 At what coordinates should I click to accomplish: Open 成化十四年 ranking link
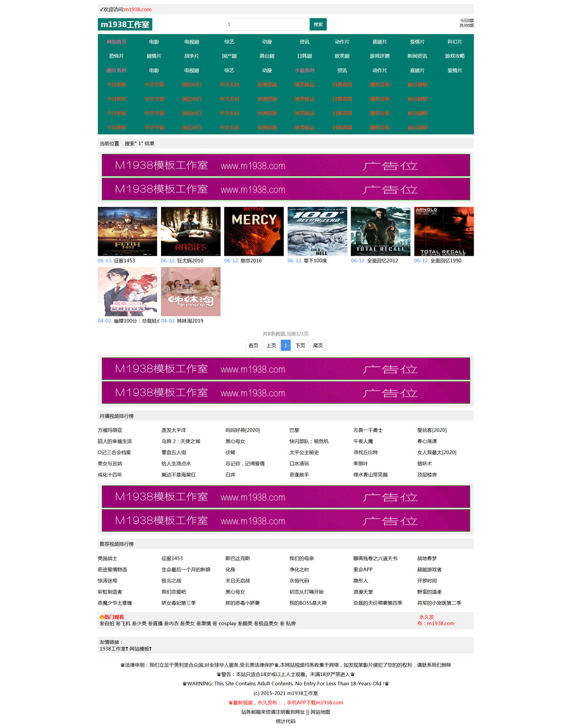pyautogui.click(x=110, y=475)
